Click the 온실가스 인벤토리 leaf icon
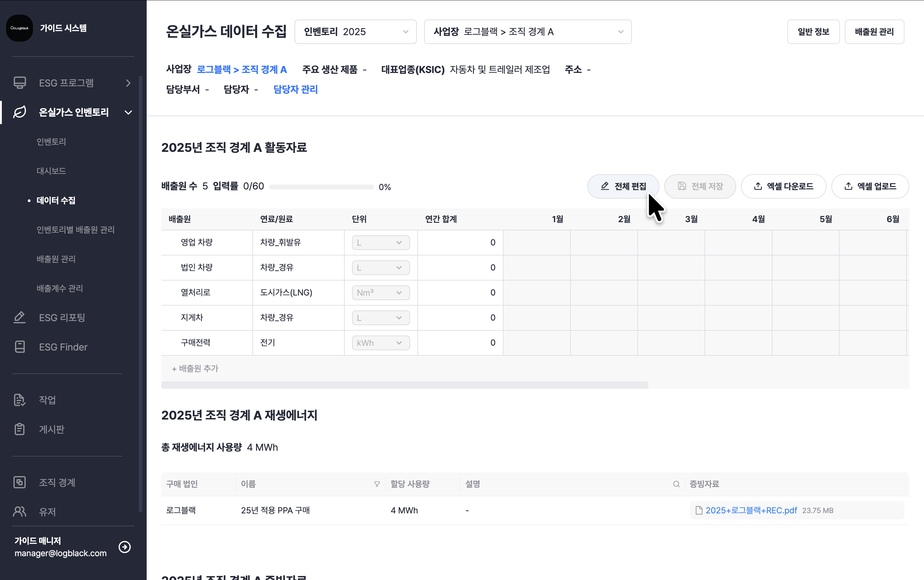This screenshot has width=924, height=580. point(20,112)
